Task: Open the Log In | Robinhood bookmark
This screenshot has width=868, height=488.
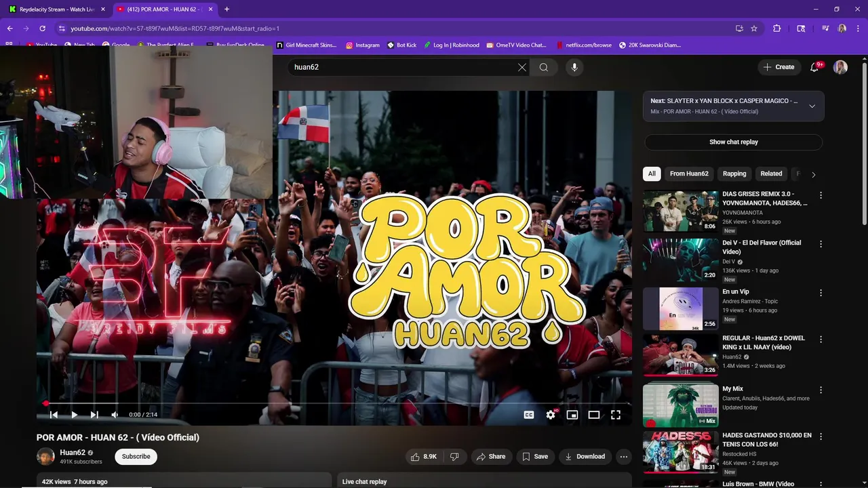Action: click(452, 45)
